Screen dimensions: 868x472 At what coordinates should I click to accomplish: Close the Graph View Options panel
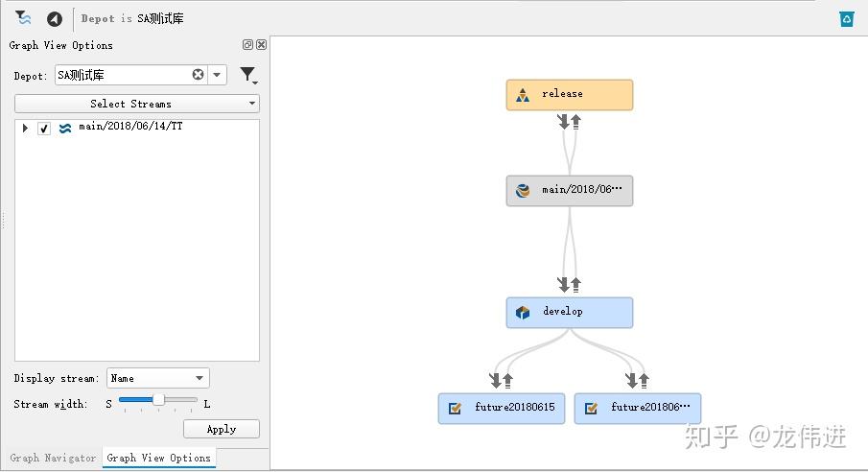tap(261, 45)
